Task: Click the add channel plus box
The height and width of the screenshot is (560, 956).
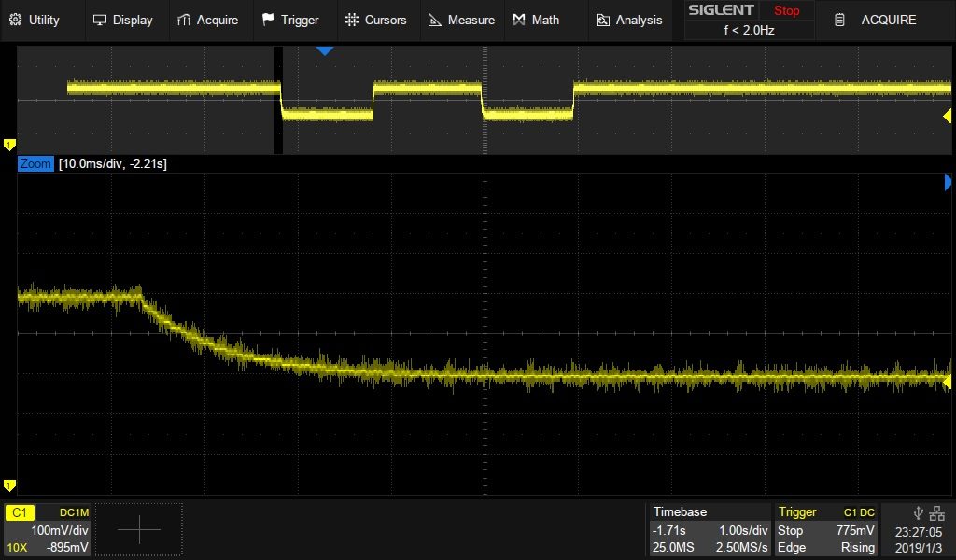Action: pyautogui.click(x=139, y=530)
